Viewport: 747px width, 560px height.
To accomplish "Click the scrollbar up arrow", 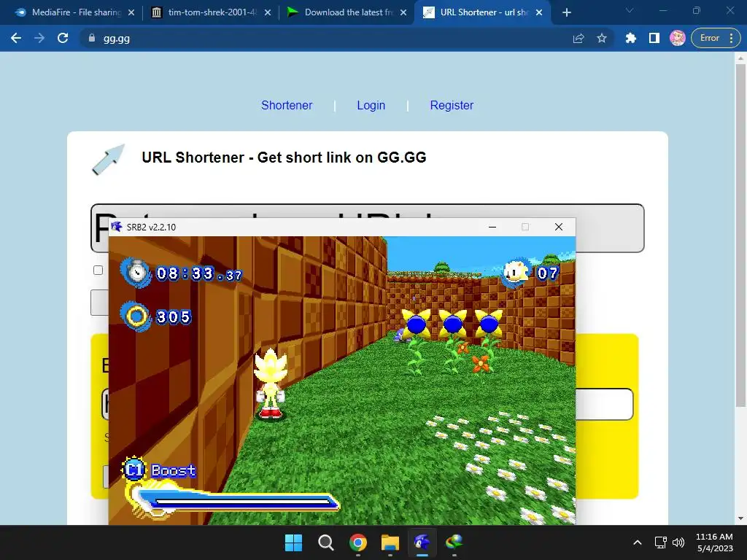I will [x=740, y=58].
